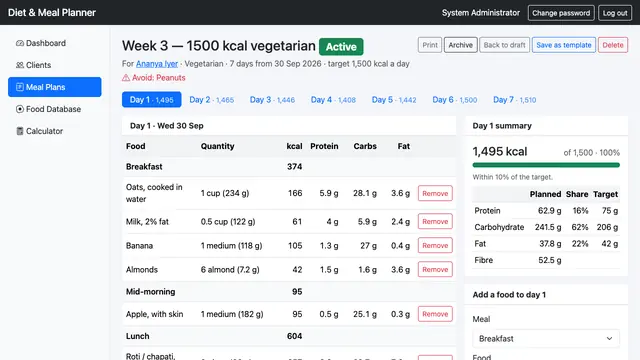Click the warning triangle beside Avoid: Peanuts
Image resolution: width=640 pixels, height=360 pixels.
(x=126, y=78)
